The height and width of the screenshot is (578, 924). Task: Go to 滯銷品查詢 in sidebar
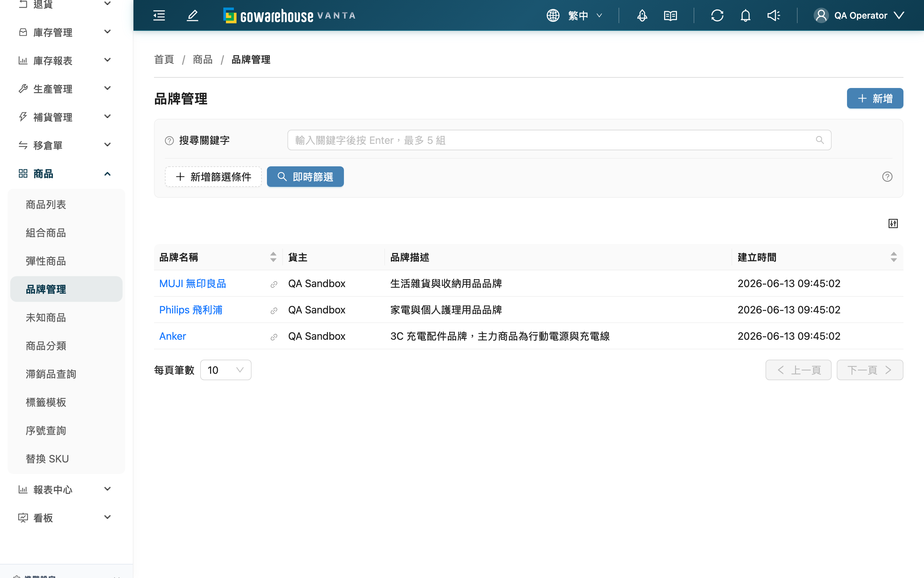[x=66, y=374]
